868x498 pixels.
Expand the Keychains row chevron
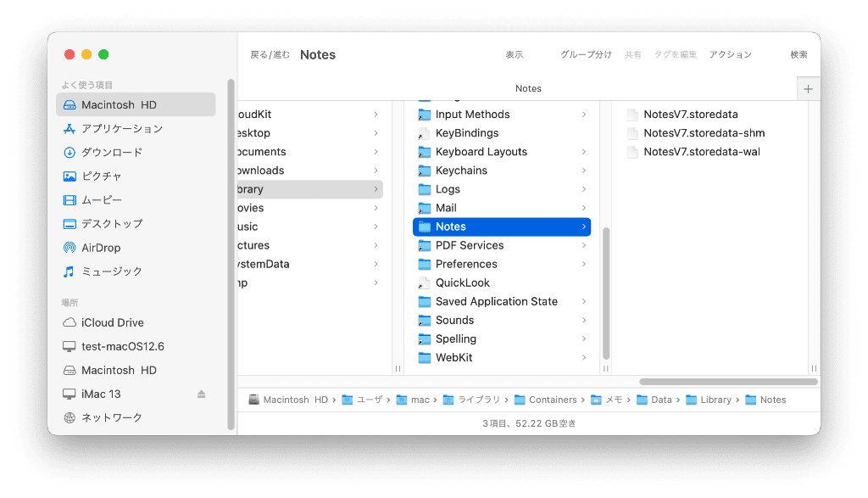tap(584, 171)
